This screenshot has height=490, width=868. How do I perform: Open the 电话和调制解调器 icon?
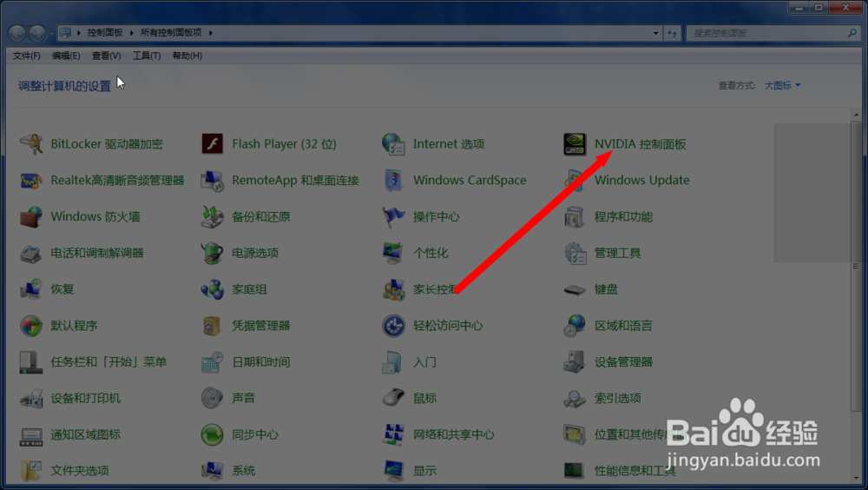click(x=31, y=254)
